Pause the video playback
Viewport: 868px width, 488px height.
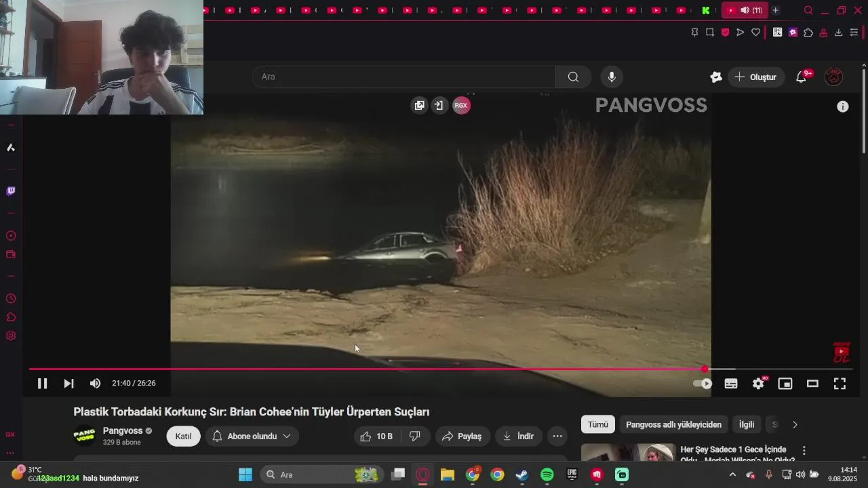pos(42,384)
